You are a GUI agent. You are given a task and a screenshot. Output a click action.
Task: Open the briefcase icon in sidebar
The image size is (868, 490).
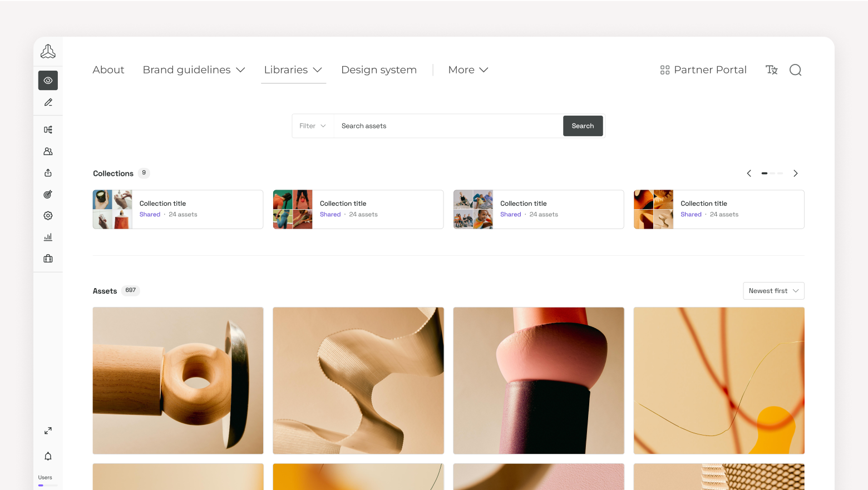48,259
